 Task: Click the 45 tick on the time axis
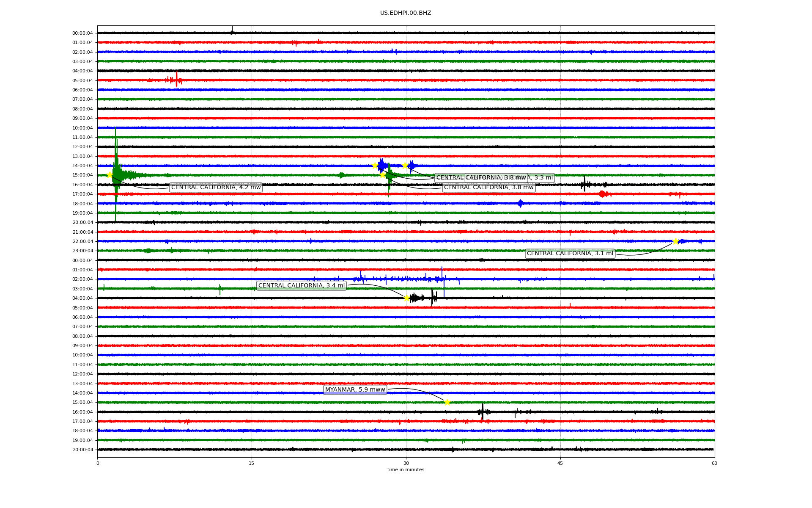(x=560, y=463)
